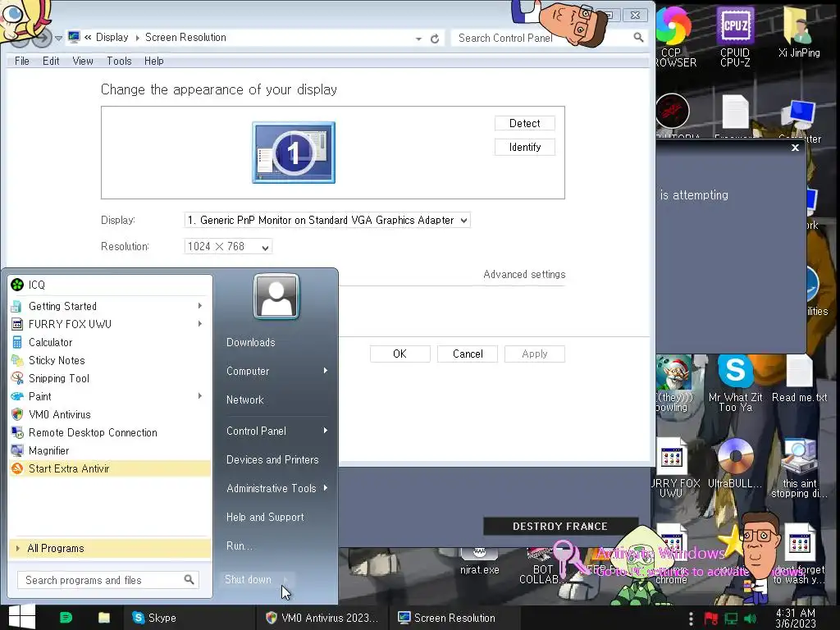Open File Explorer from taskbar
This screenshot has height=630, width=840.
tap(104, 618)
